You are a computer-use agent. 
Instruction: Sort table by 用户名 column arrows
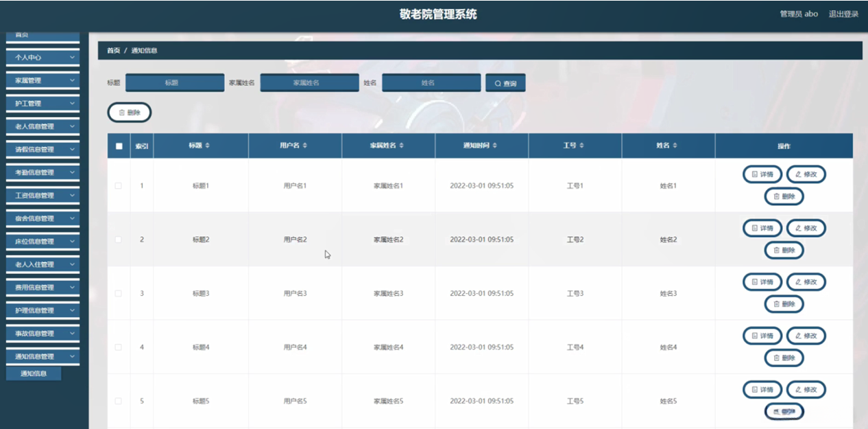coord(305,146)
